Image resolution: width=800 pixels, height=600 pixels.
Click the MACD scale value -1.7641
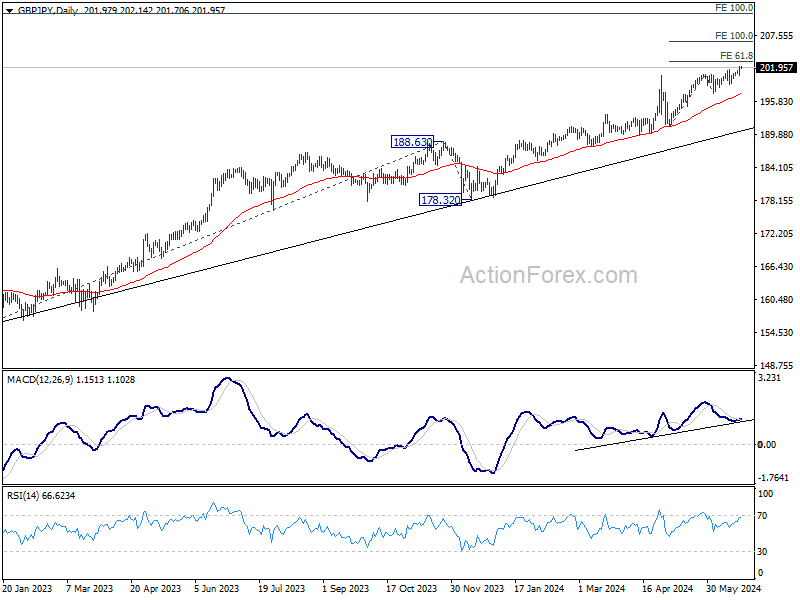click(x=773, y=478)
